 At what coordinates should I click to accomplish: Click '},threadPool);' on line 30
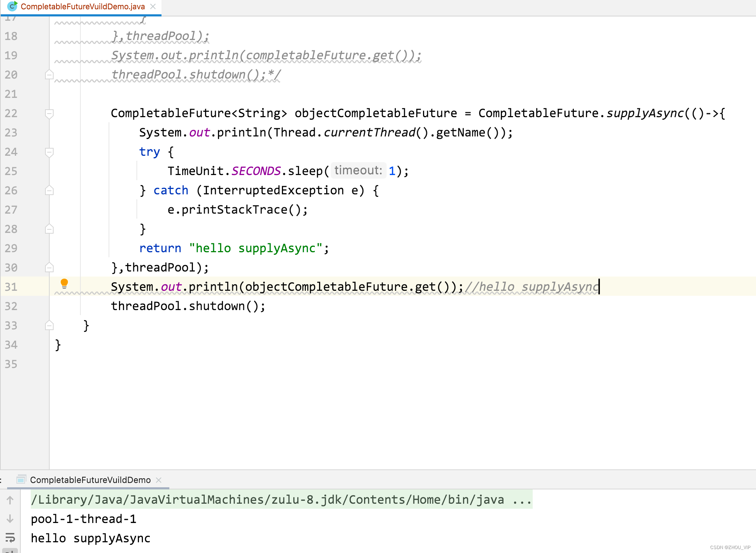point(160,268)
